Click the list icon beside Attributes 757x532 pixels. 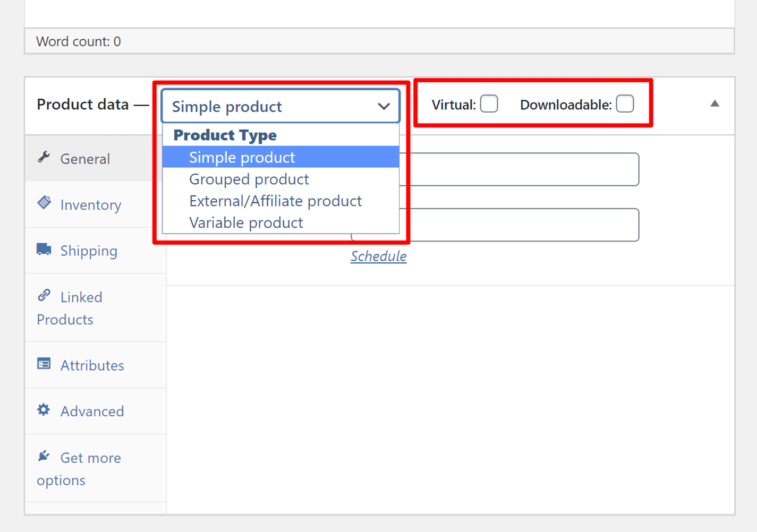44,364
